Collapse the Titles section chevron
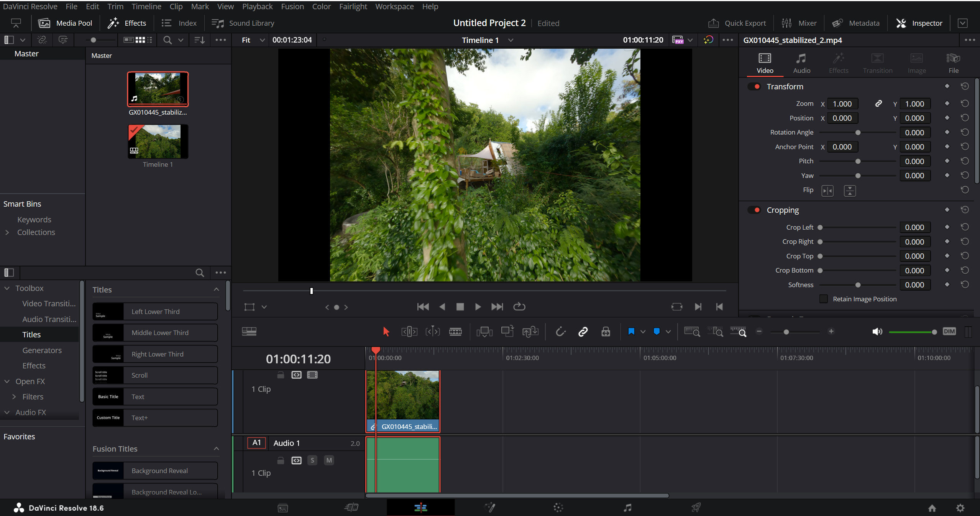Viewport: 980px width, 516px height. tap(217, 289)
